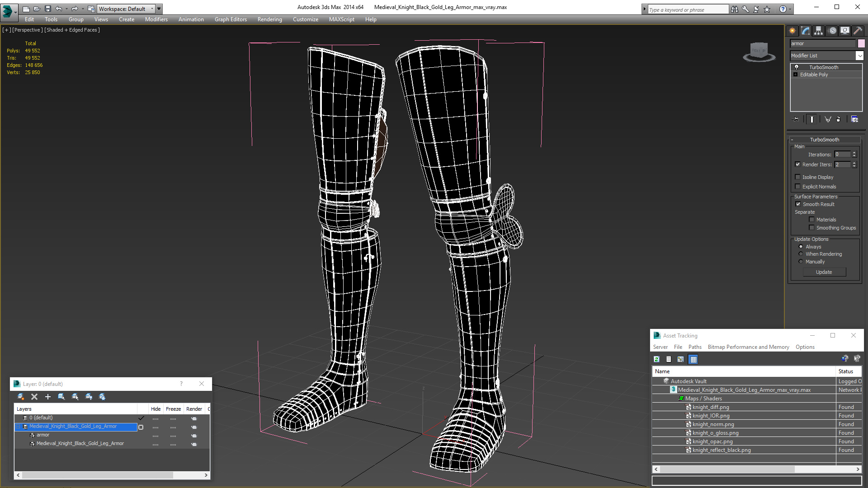Toggle Show End Result icon
This screenshot has height=488, width=868.
pos(812,119)
